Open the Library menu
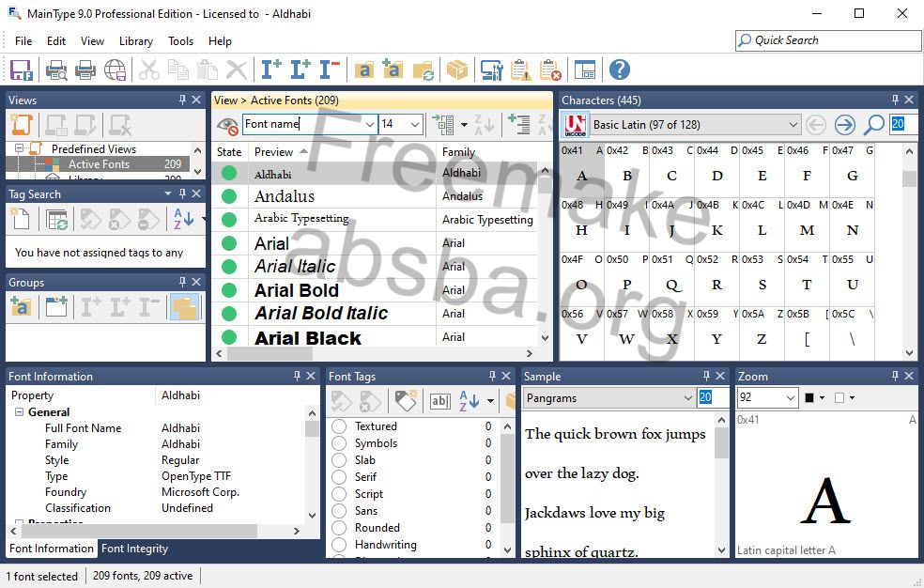This screenshot has height=588, width=924. [135, 41]
